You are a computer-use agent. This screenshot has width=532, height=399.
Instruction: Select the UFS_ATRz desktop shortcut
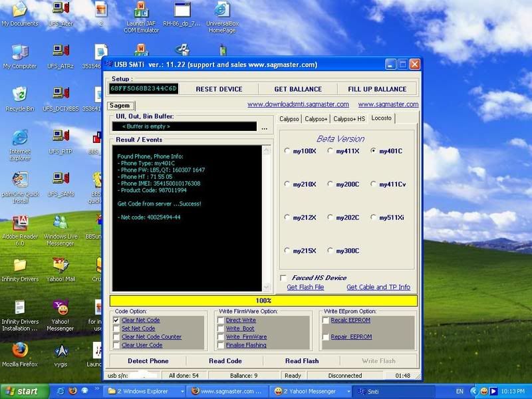[61, 57]
